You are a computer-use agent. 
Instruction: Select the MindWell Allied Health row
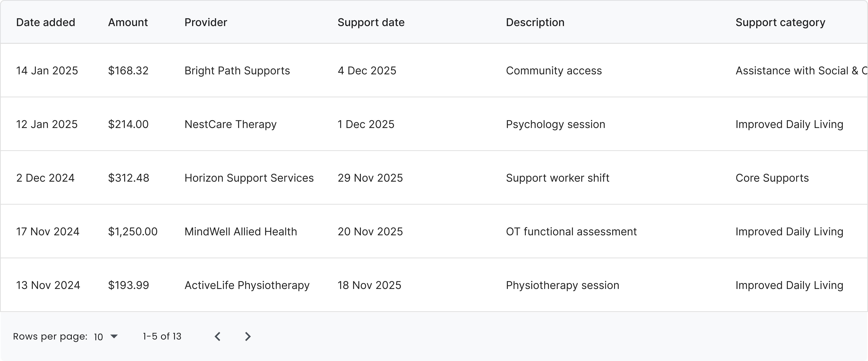click(x=434, y=231)
